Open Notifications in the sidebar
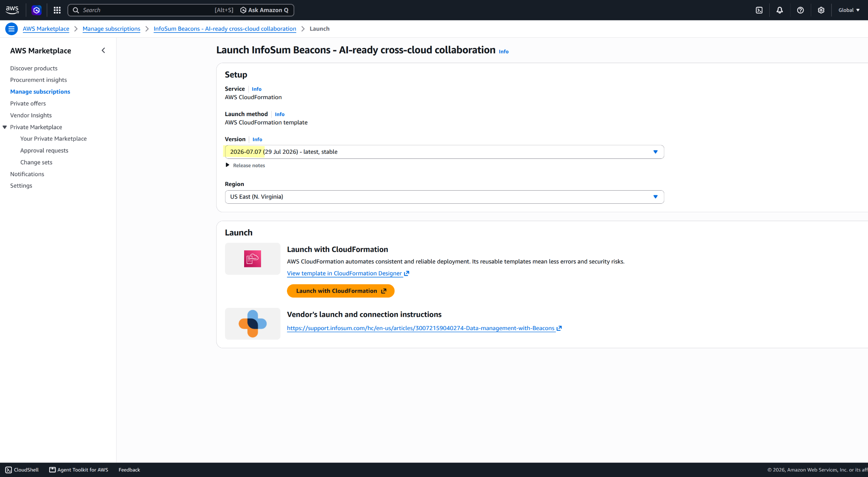The width and height of the screenshot is (868, 477). tap(27, 174)
